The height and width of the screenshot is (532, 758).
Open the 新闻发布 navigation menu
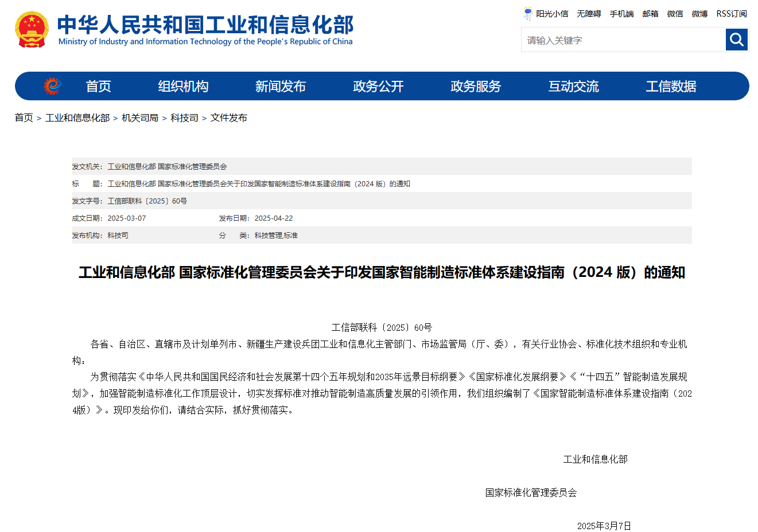click(x=281, y=87)
